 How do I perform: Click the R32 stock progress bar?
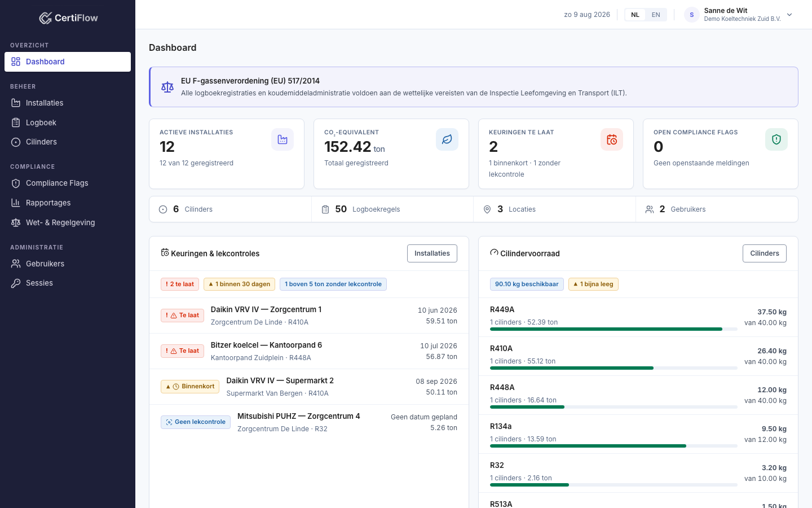[x=614, y=485]
